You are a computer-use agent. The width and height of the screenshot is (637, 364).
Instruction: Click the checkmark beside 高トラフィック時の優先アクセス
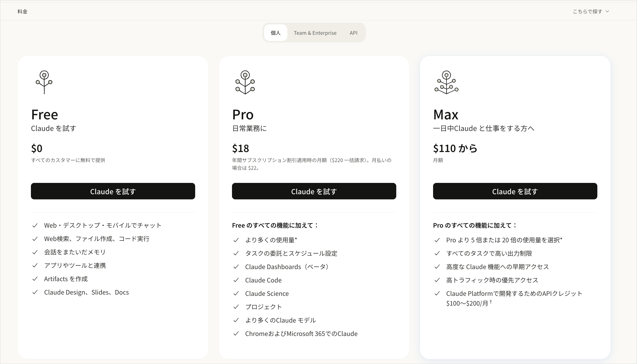tap(437, 280)
